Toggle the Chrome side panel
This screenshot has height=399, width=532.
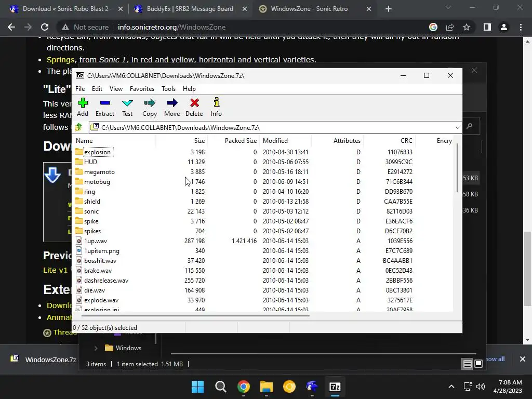(x=487, y=27)
